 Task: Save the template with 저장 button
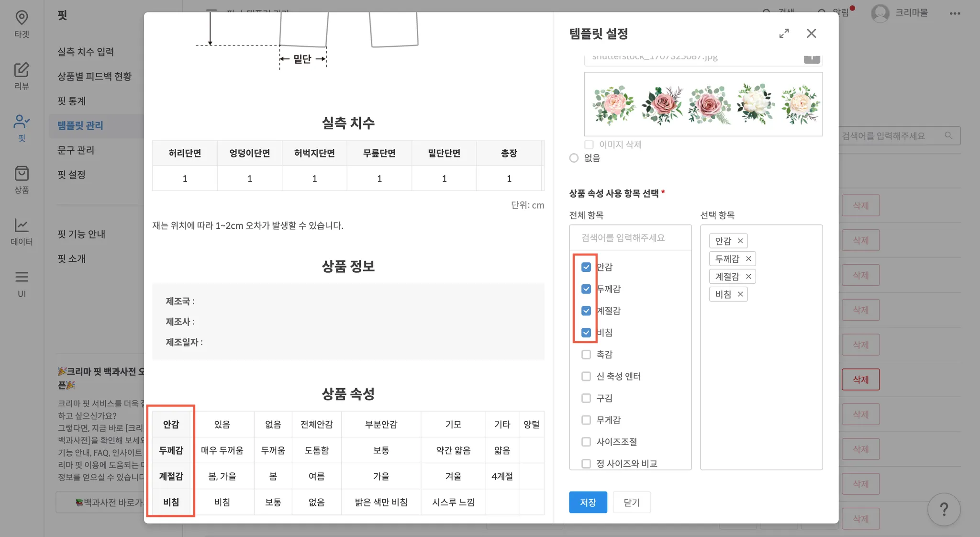point(588,503)
